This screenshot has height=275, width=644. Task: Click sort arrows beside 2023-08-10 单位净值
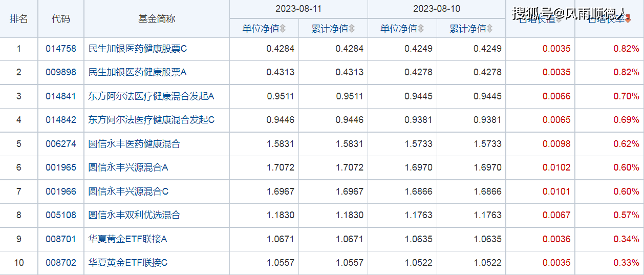(421, 29)
